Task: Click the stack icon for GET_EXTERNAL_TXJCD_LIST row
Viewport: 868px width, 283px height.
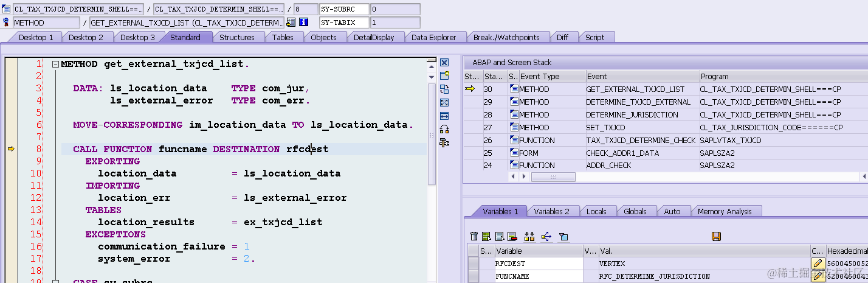Action: pos(514,89)
